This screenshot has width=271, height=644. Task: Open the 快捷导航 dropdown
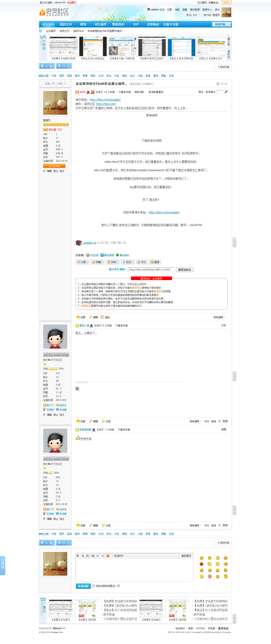pos(222,24)
